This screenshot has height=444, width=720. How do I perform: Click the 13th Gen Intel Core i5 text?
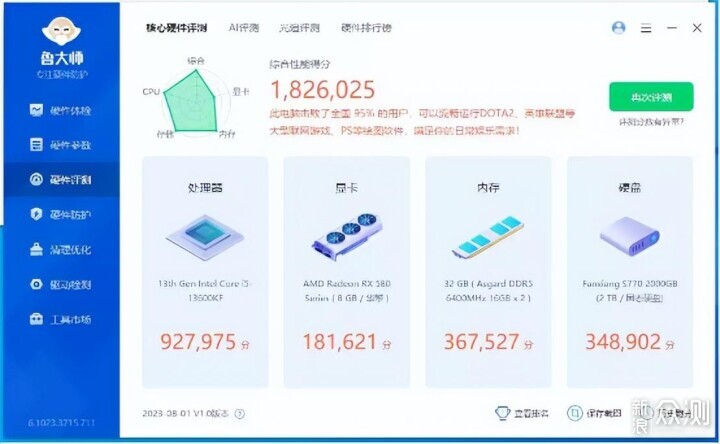coord(205,291)
